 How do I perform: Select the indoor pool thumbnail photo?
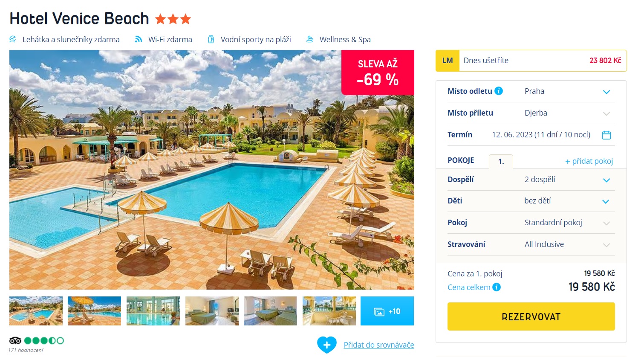click(153, 311)
